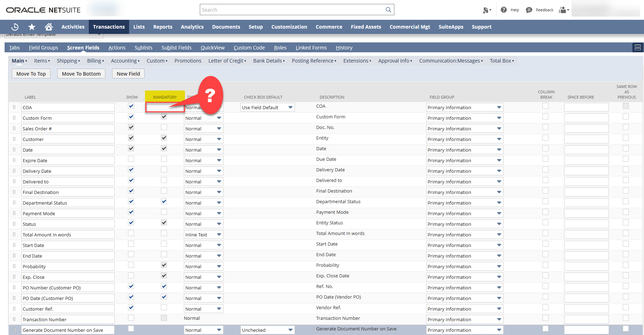Click the Move To Top button
The height and width of the screenshot is (335, 644).
(31, 74)
